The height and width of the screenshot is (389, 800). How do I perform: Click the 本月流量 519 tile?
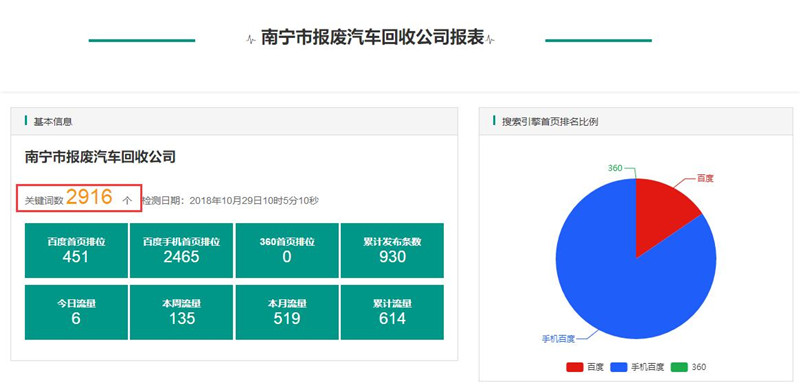pos(287,312)
